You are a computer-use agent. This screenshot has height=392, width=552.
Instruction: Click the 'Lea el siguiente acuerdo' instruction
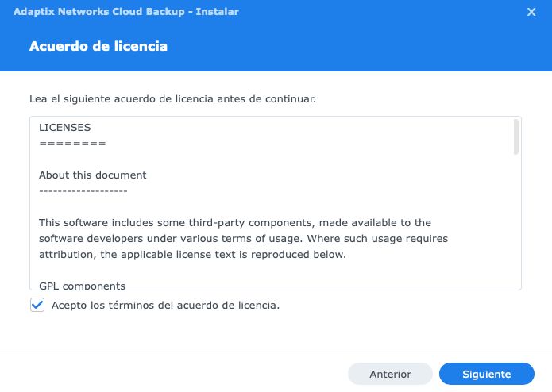click(172, 100)
